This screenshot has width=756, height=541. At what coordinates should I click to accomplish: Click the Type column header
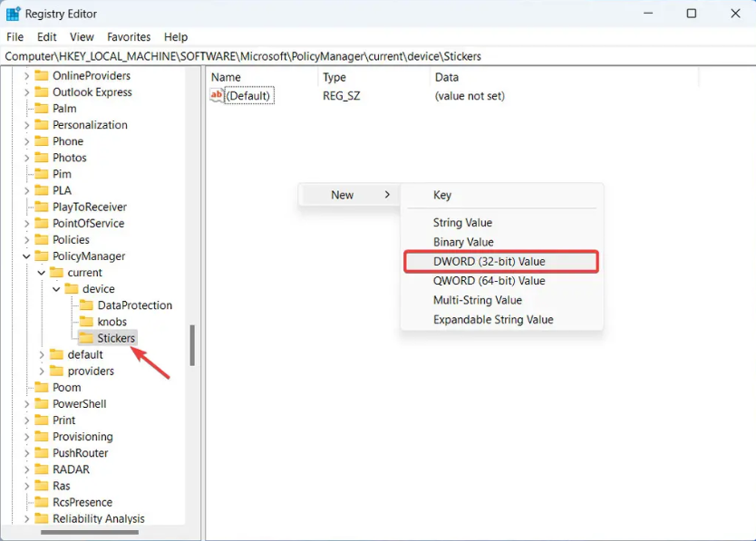373,77
